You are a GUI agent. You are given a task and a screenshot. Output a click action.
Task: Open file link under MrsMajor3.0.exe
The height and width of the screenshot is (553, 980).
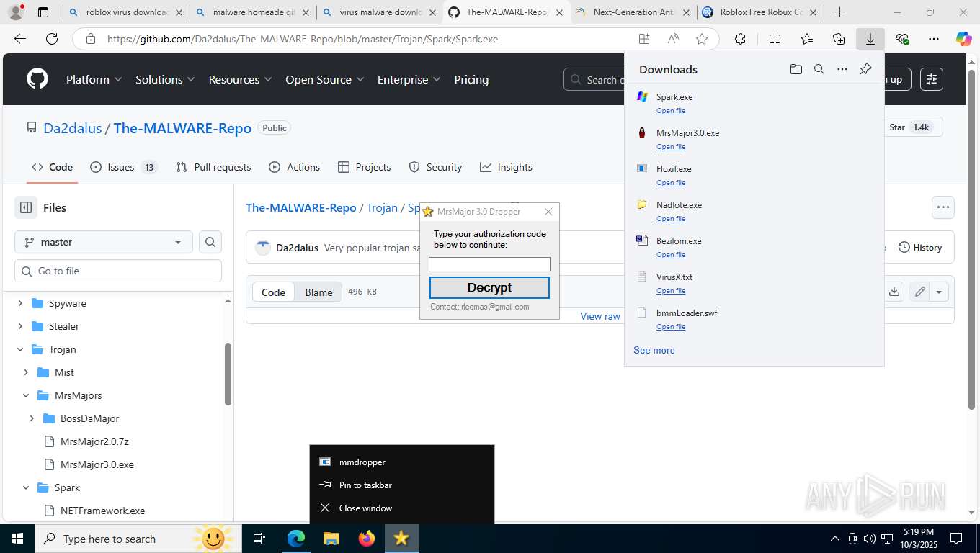click(x=670, y=147)
